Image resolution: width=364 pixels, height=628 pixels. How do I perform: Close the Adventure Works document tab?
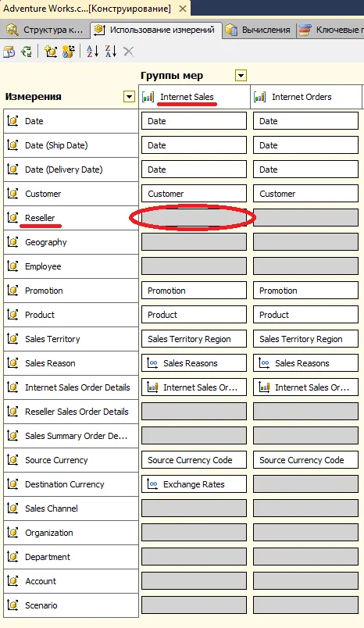pos(182,9)
